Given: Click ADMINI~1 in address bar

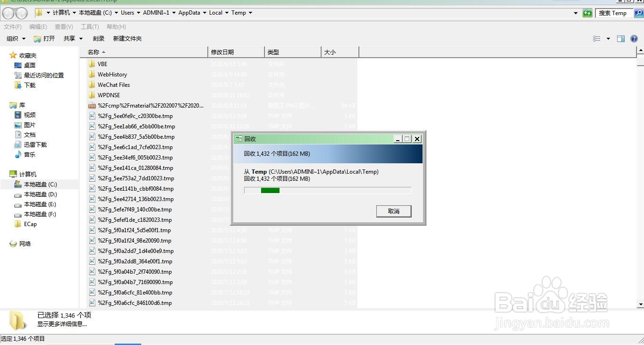Looking at the screenshot, I should coord(156,13).
